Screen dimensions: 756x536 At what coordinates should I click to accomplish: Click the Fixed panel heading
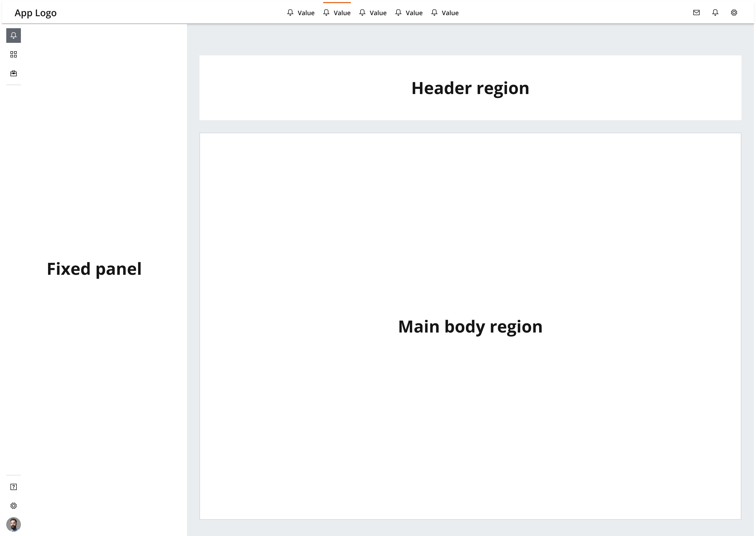pos(94,269)
